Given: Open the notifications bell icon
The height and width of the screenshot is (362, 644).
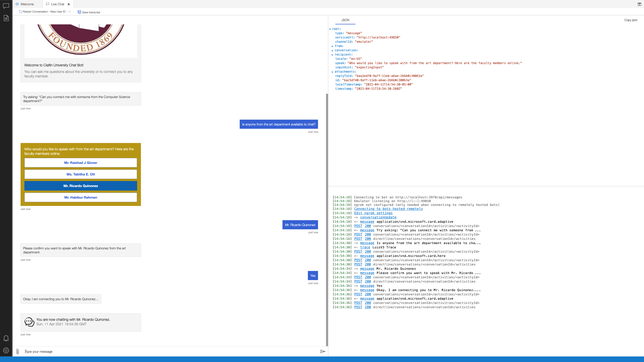Looking at the screenshot, I should coord(6,338).
